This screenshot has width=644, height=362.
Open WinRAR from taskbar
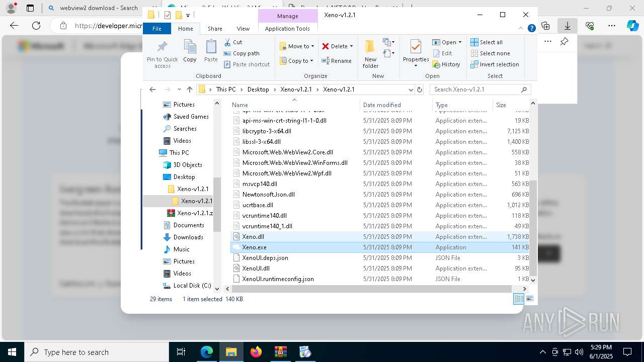[x=281, y=352]
